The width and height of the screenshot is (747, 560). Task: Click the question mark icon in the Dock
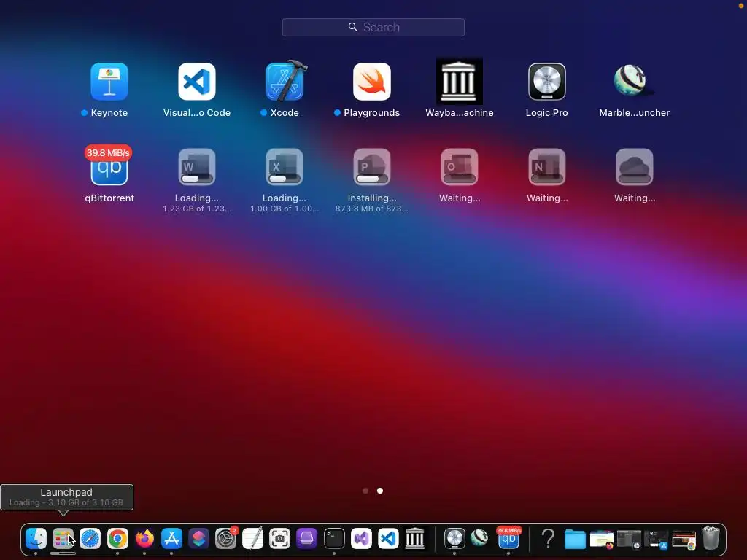pos(548,539)
